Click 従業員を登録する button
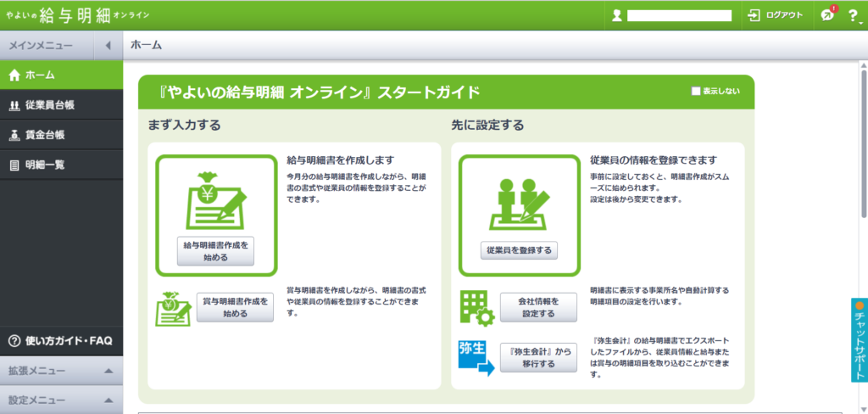 (x=520, y=250)
